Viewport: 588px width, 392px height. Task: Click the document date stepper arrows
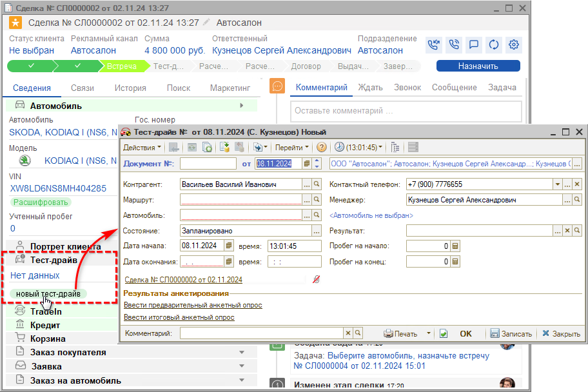317,164
